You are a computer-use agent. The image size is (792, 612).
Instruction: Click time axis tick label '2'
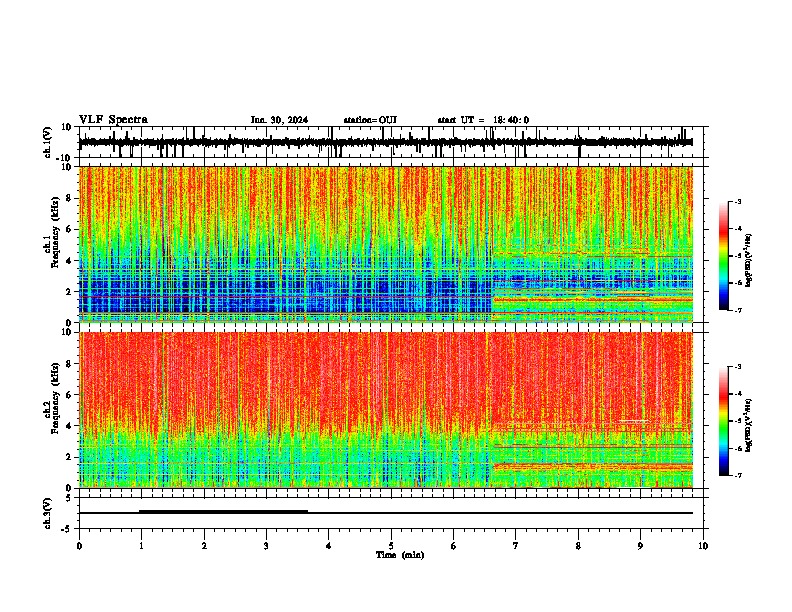pos(204,546)
